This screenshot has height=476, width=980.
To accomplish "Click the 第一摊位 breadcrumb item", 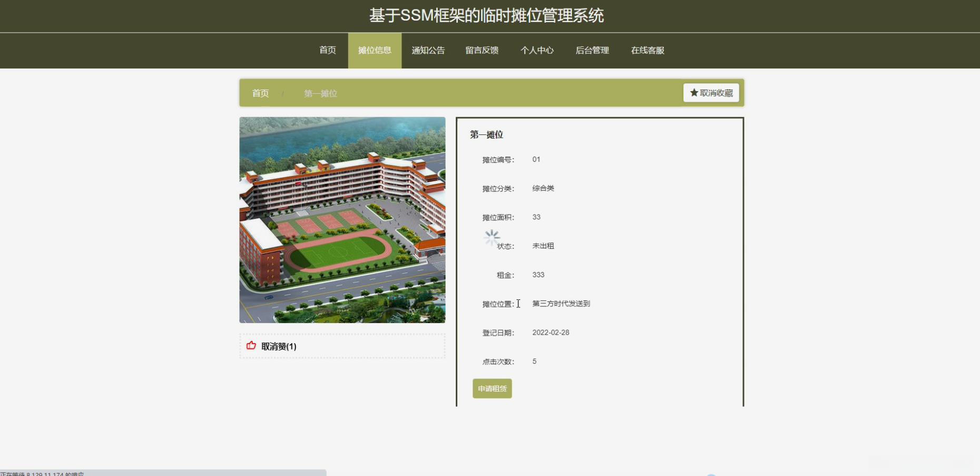I will tap(320, 93).
